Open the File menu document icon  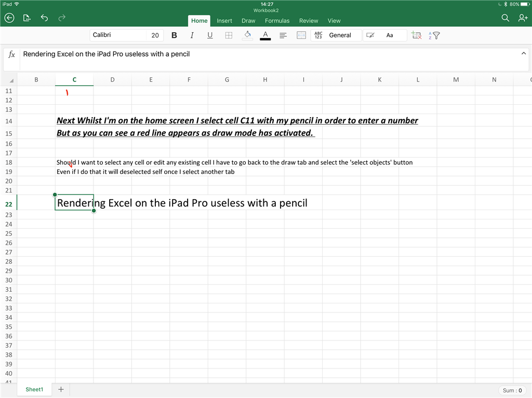(27, 18)
